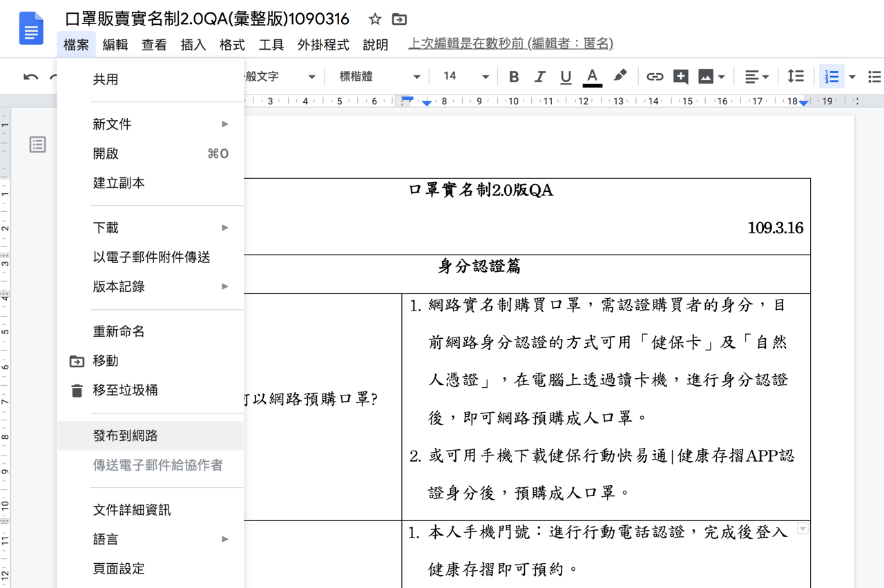Open the 格式 menu
The width and height of the screenshot is (884, 588).
(x=232, y=45)
